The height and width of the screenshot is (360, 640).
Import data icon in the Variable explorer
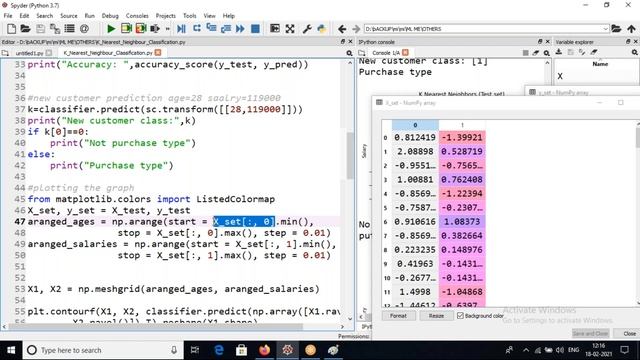[559, 52]
